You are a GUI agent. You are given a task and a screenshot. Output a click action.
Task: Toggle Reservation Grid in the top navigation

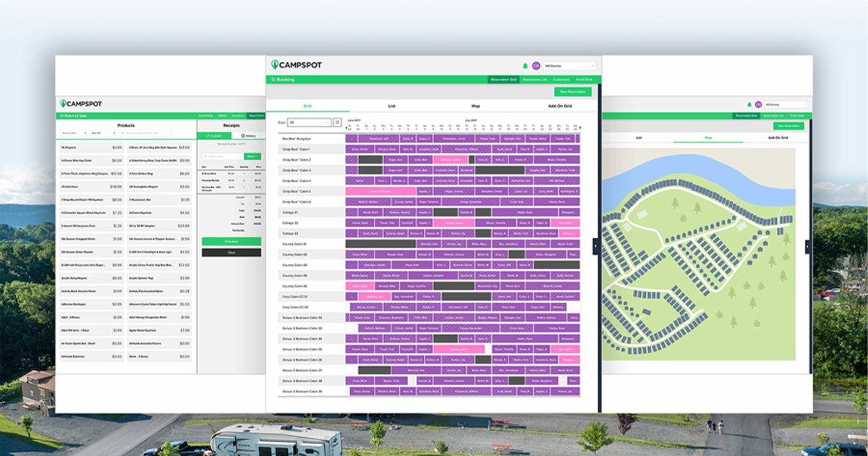[x=506, y=80]
